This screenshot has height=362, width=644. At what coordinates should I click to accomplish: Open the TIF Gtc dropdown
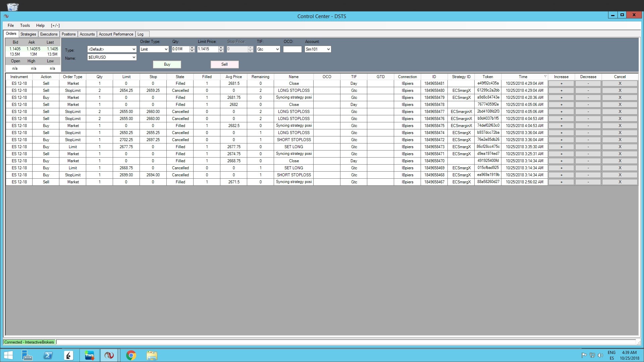[x=277, y=49]
